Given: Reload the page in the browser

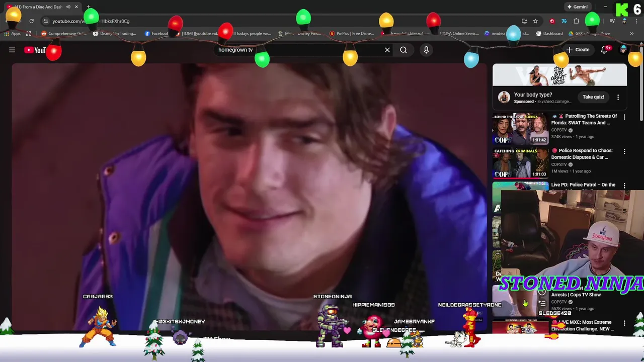Looking at the screenshot, I should (31, 21).
